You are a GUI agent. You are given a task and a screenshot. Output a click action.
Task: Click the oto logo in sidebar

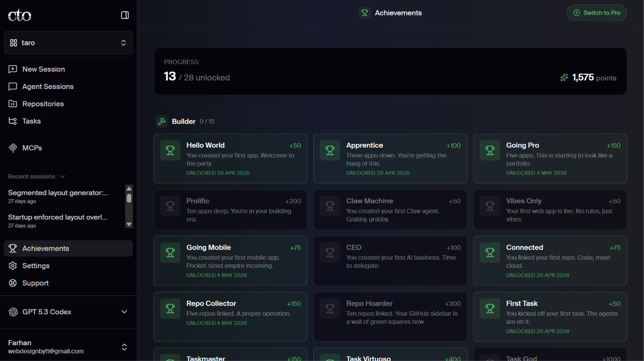(x=20, y=16)
